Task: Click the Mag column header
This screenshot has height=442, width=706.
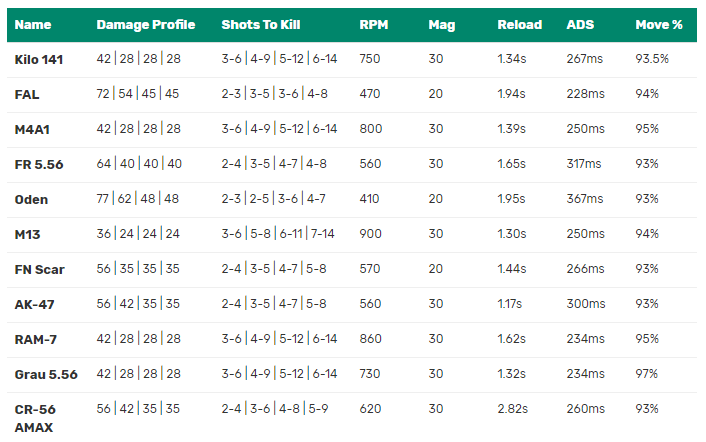Action: [x=442, y=25]
